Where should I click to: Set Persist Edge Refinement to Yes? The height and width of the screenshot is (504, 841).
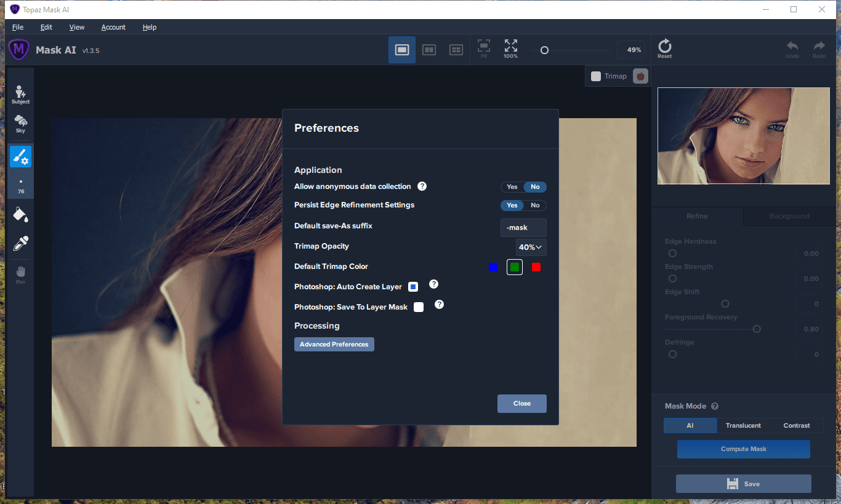(x=512, y=205)
